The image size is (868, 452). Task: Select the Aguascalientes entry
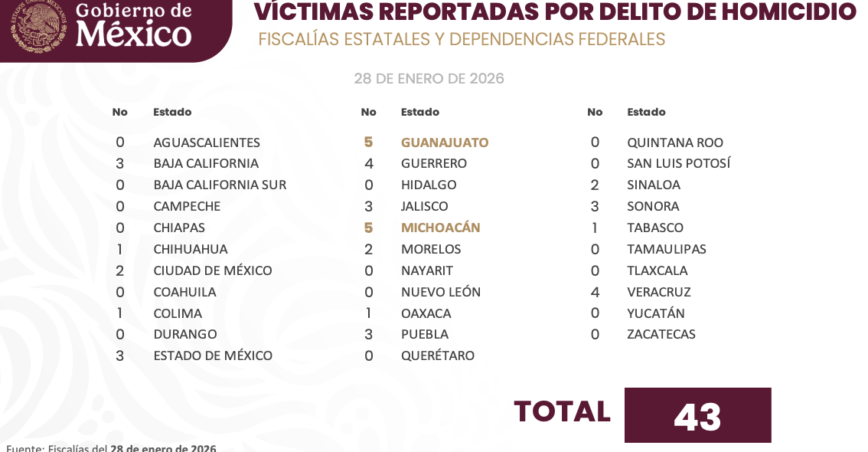coord(206,142)
